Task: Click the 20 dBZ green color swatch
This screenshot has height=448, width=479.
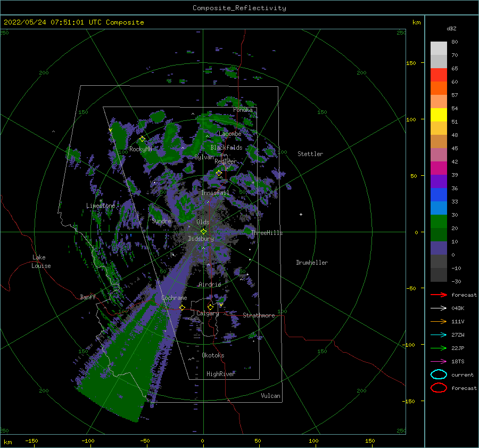Action: click(439, 222)
